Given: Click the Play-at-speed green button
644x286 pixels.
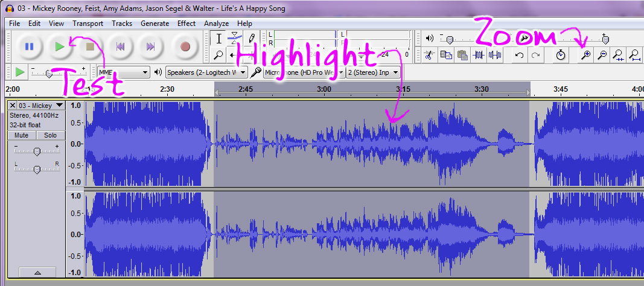Looking at the screenshot, I should (x=19, y=72).
